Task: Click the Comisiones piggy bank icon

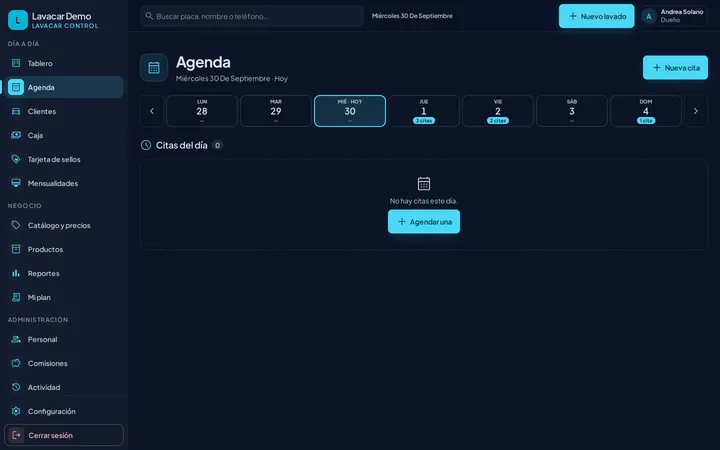Action: tap(16, 363)
